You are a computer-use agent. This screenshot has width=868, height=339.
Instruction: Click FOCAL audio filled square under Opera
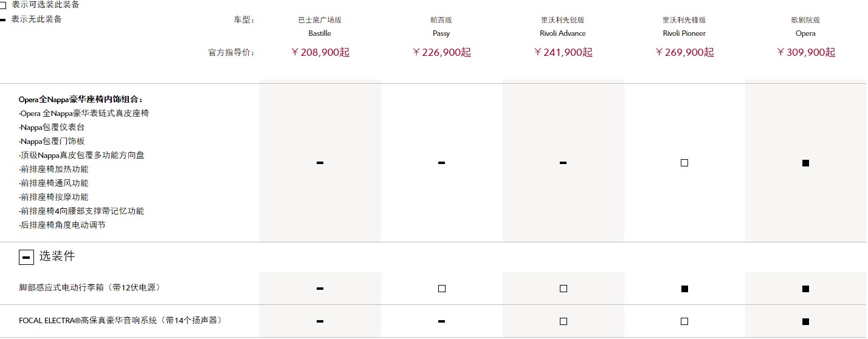coord(805,321)
